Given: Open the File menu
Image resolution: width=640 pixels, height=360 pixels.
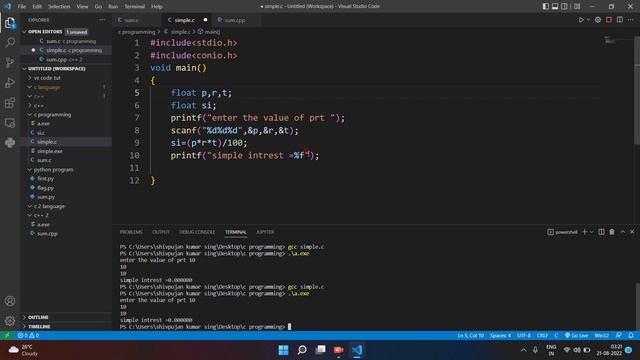Looking at the screenshot, I should (22, 7).
